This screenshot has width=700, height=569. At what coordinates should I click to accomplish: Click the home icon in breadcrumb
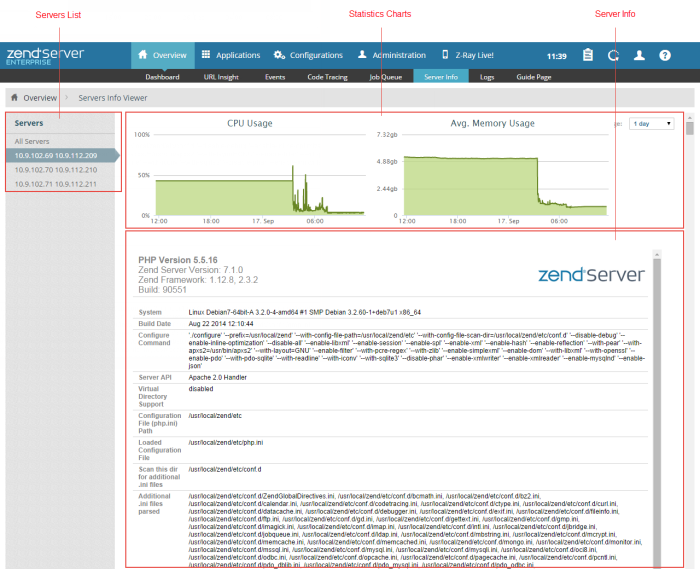click(x=15, y=98)
